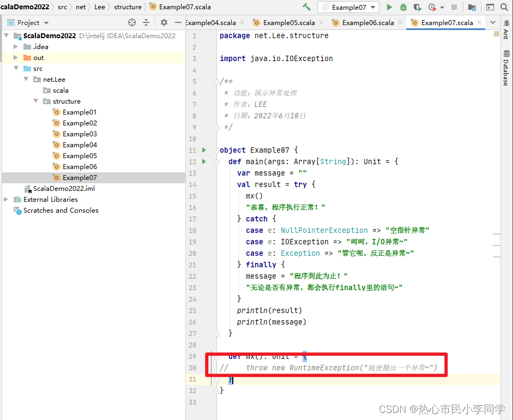Collapse all with the project panel icon

coord(146,22)
